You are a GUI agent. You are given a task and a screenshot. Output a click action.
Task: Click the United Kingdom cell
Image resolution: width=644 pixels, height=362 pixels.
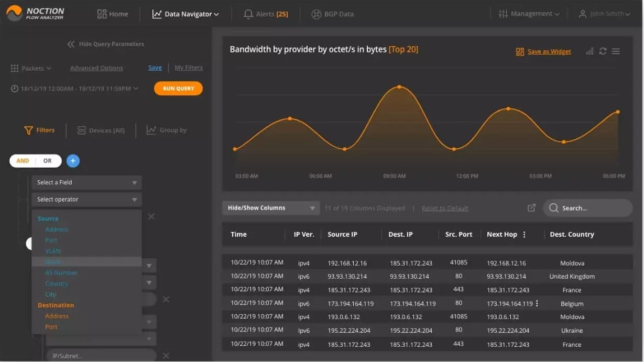tap(572, 277)
